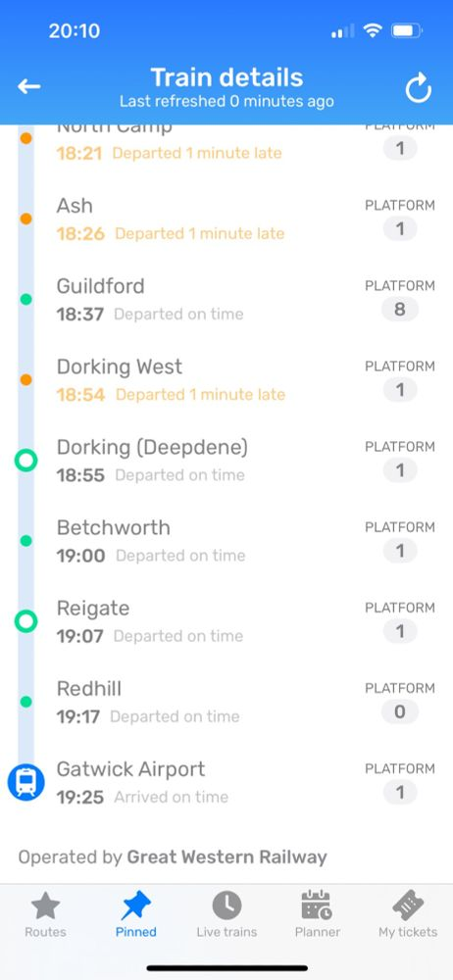Tap Great Western Railway operator text
Image resolution: width=453 pixels, height=980 pixels.
pyautogui.click(x=227, y=857)
